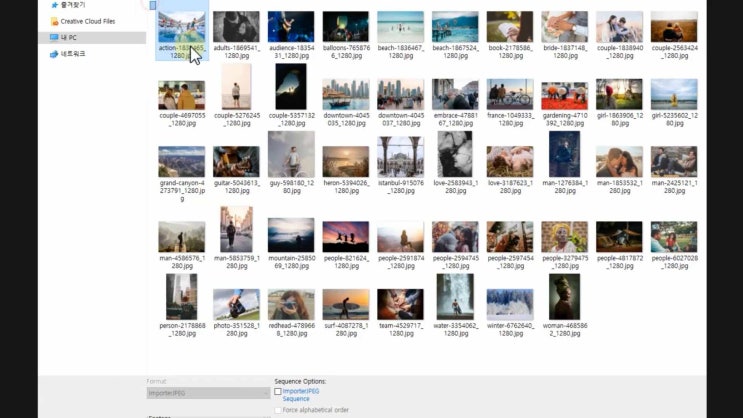Choose the mountain-2585069_1280.jpg thumbnail

coord(290,236)
